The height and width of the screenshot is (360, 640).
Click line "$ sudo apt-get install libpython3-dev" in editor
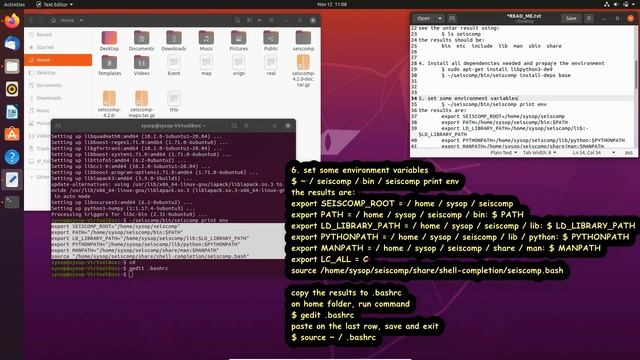(x=497, y=69)
